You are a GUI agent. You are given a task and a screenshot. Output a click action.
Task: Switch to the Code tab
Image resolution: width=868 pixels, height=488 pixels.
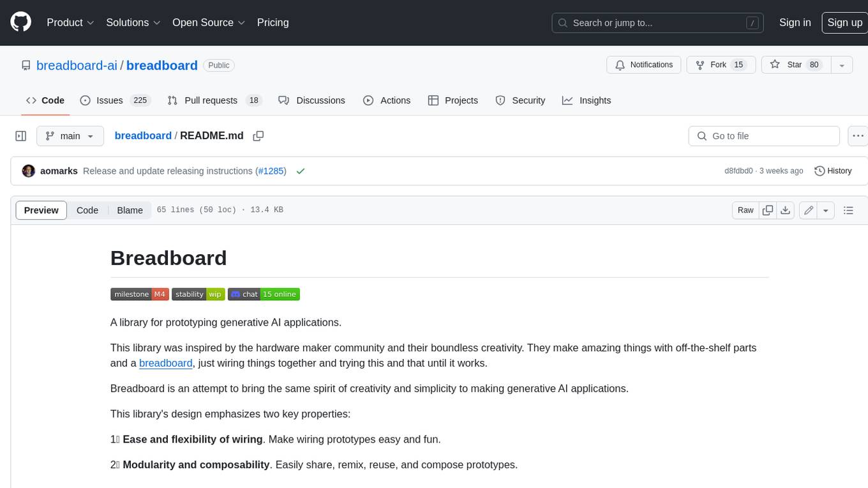(45, 100)
